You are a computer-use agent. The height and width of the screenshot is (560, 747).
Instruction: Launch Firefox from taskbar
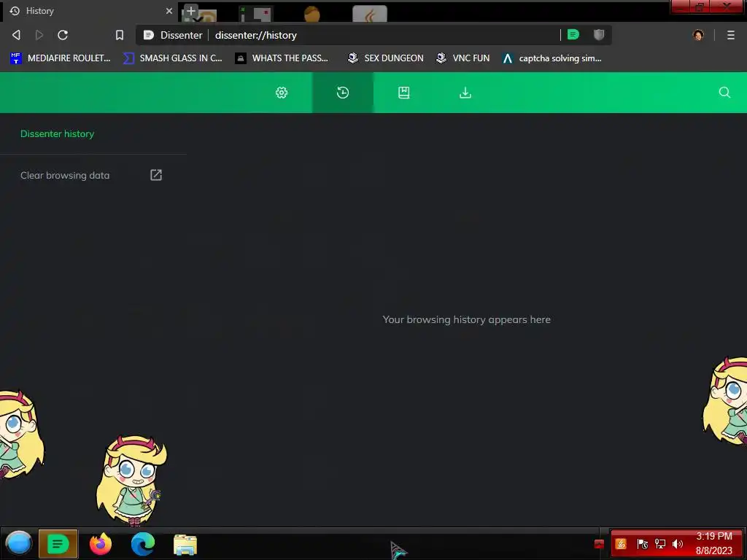click(x=101, y=543)
